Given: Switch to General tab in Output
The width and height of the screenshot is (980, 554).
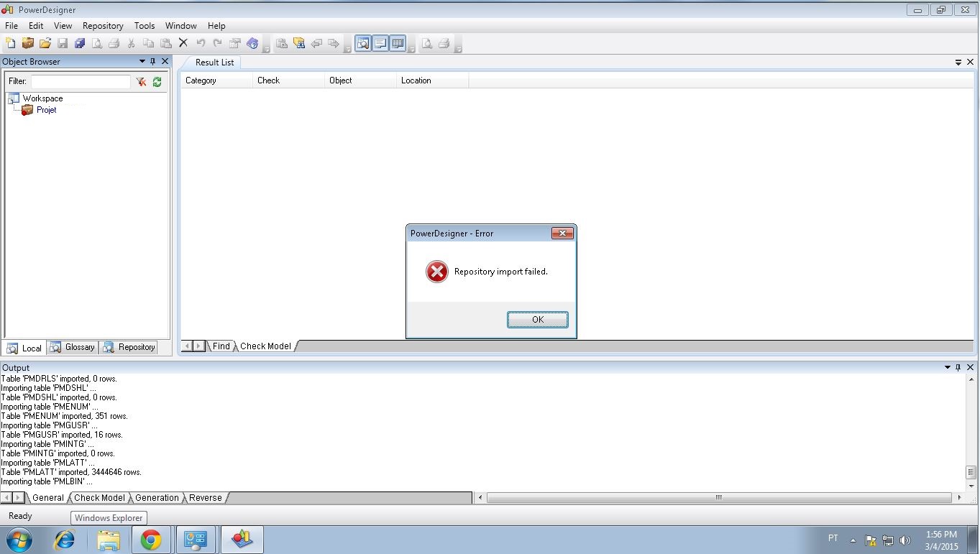Looking at the screenshot, I should point(48,498).
